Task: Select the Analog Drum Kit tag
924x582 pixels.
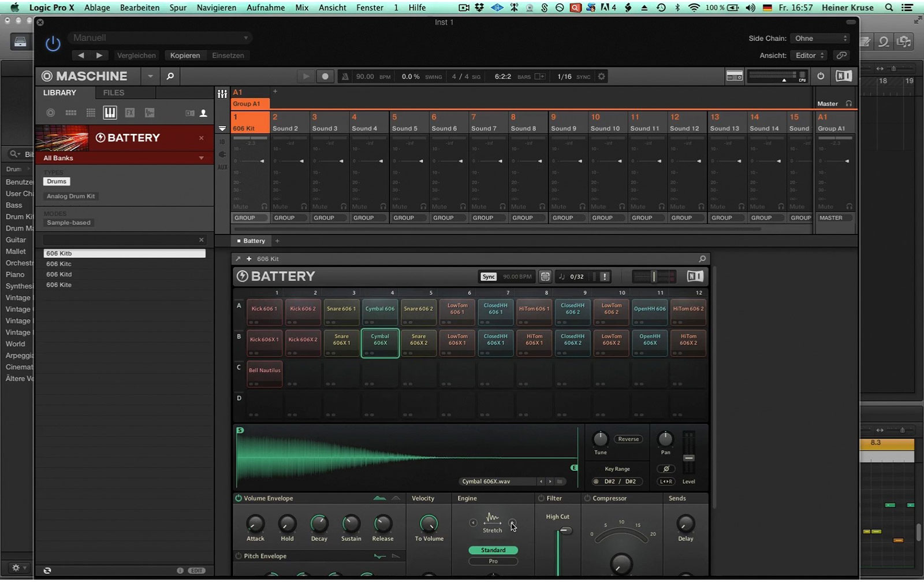Action: point(70,196)
